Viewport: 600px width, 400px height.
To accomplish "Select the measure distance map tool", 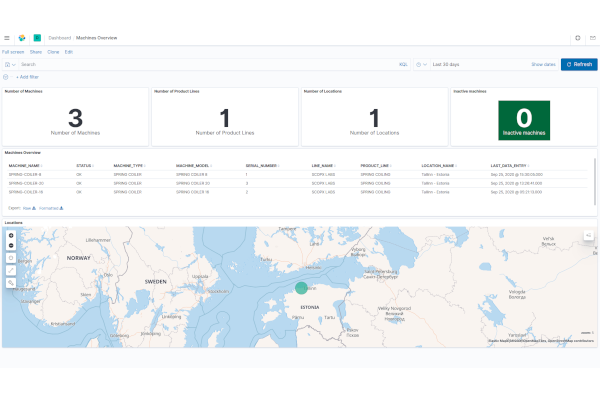I will [x=11, y=270].
